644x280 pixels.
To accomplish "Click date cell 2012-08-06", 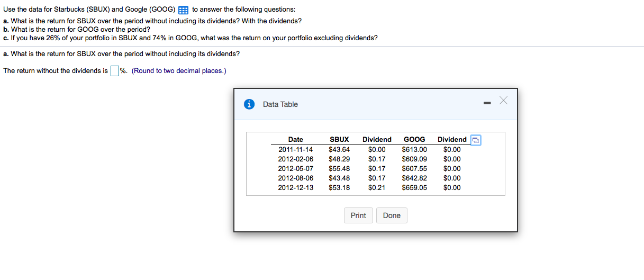I will pyautogui.click(x=295, y=178).
